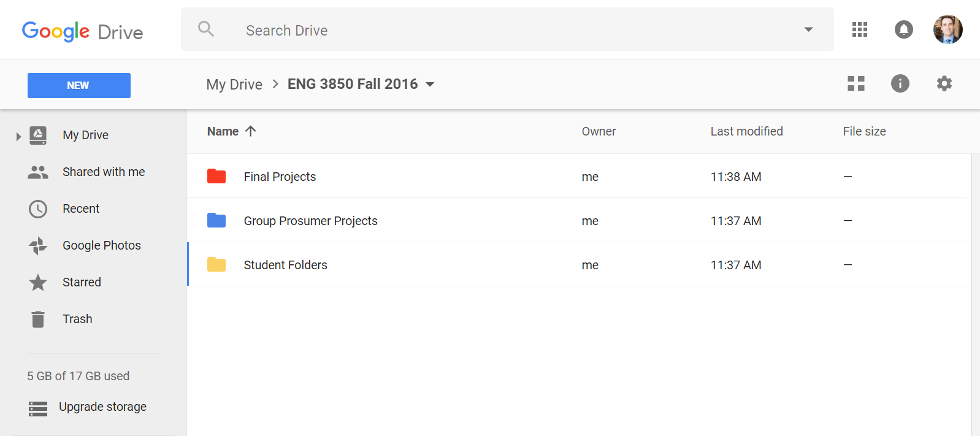Toggle Name column sort direction arrow
This screenshot has height=436, width=980.
click(250, 131)
